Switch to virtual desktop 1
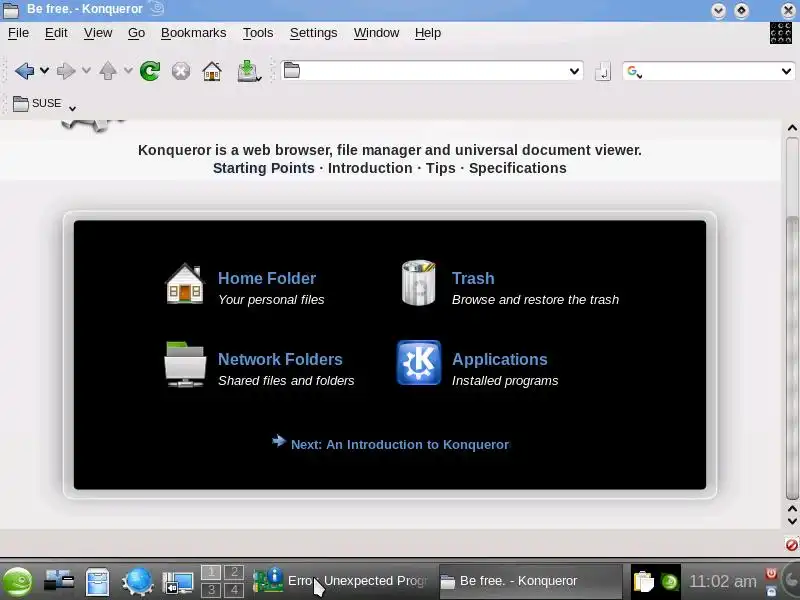Screen dimensions: 800x600 click(211, 572)
